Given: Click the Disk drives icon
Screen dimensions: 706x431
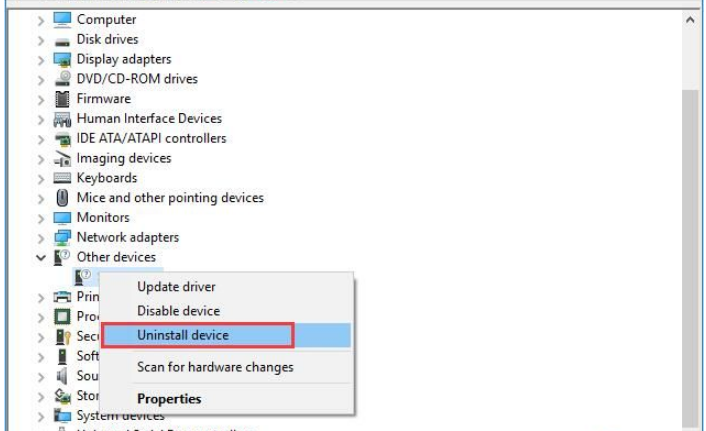Looking at the screenshot, I should [x=62, y=40].
